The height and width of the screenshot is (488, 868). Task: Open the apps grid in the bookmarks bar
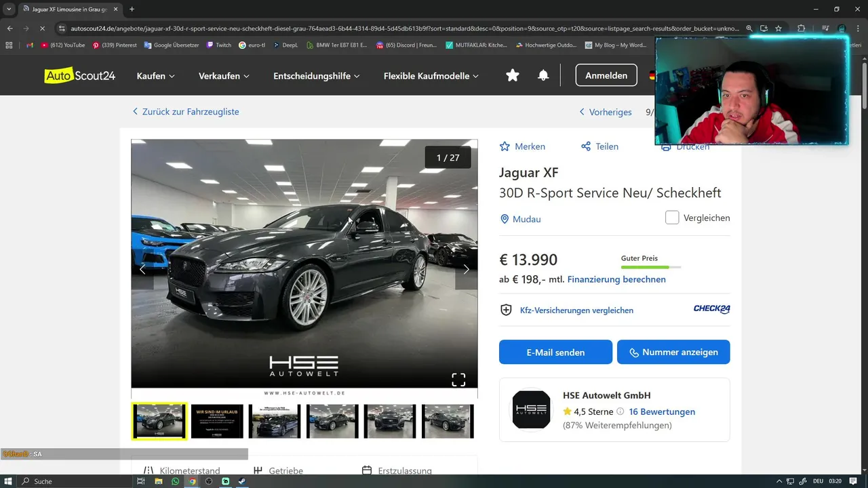coord(9,45)
